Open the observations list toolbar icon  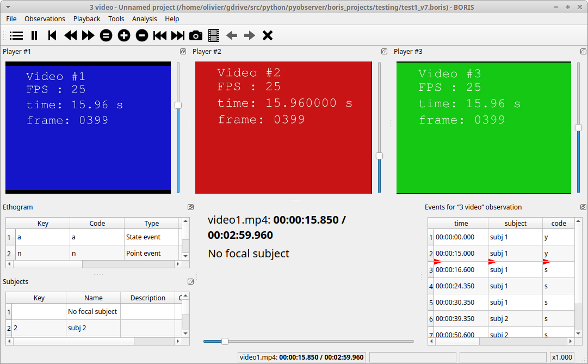click(x=16, y=36)
